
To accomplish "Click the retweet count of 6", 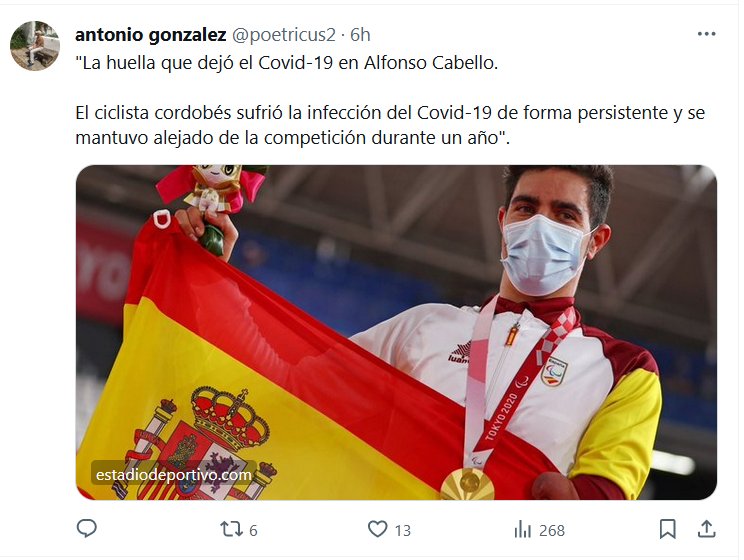I will pos(253,530).
